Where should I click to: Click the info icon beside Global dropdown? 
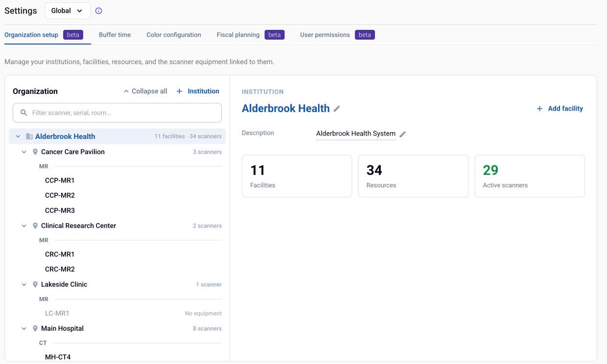coord(98,11)
